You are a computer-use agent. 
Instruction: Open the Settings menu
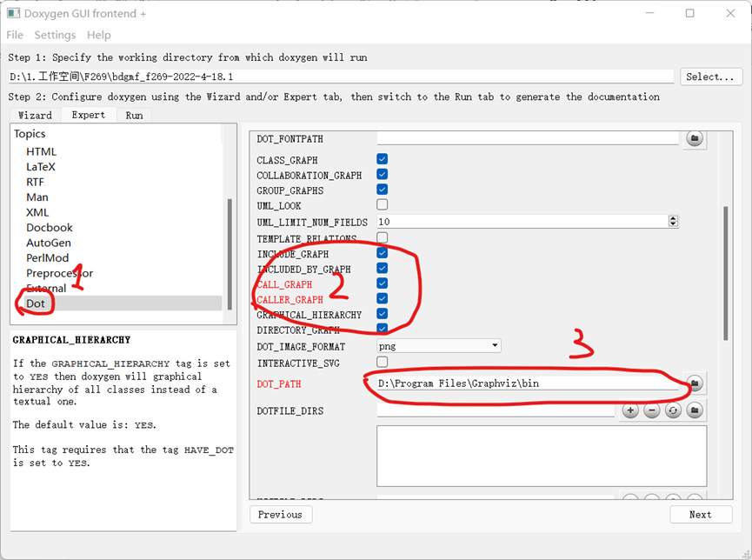55,35
